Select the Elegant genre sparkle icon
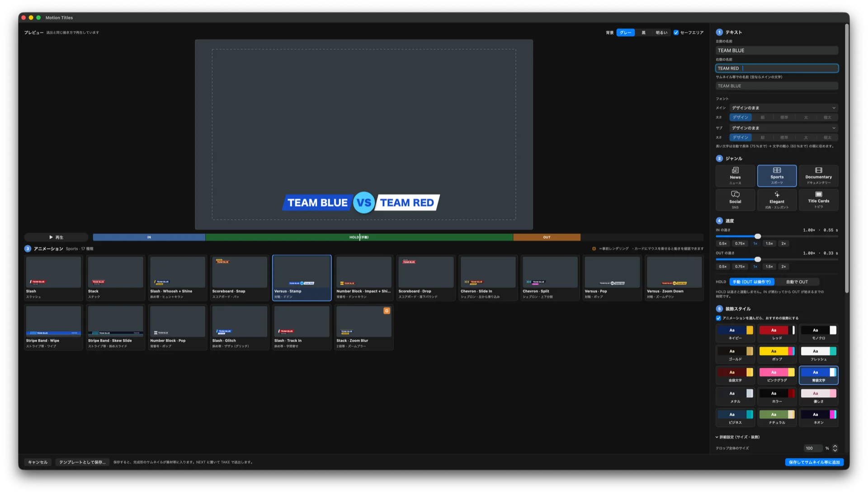Image resolution: width=868 pixels, height=494 pixels. [x=777, y=194]
